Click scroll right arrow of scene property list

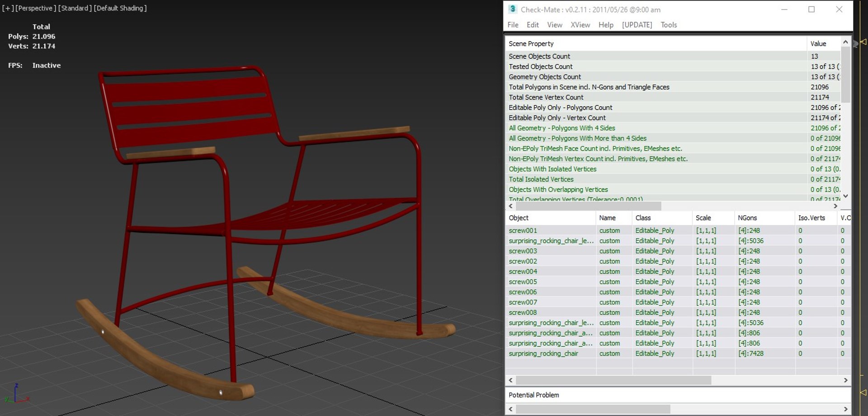pyautogui.click(x=835, y=206)
